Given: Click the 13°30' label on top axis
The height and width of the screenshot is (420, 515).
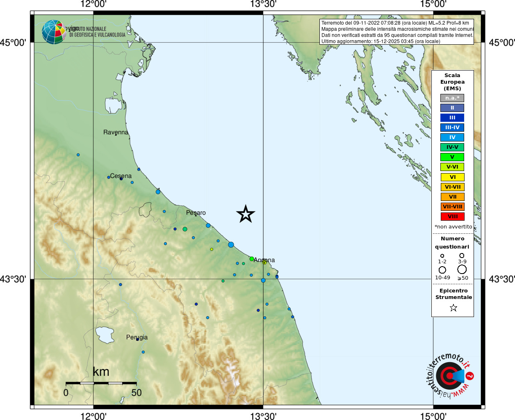Looking at the screenshot, I should [263, 4].
